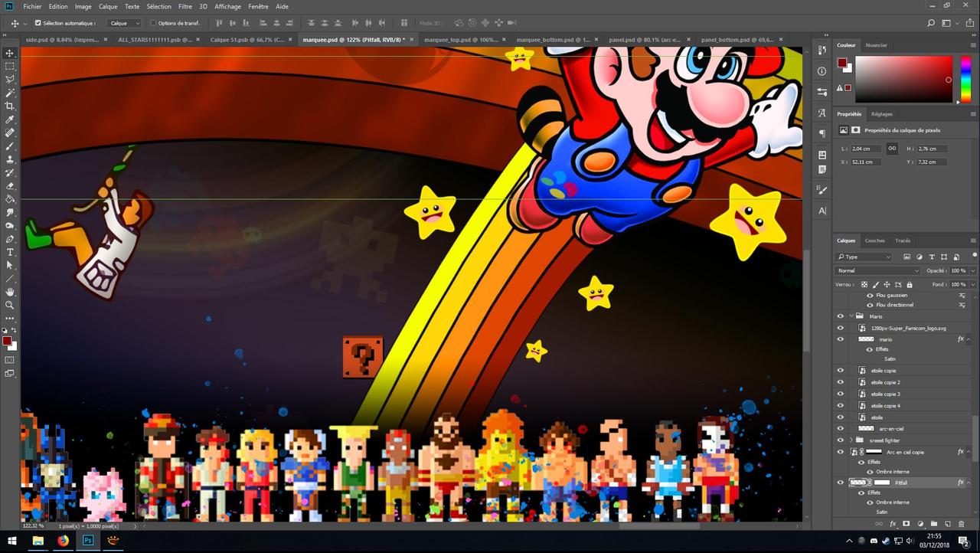Add a layer mask icon

click(906, 524)
